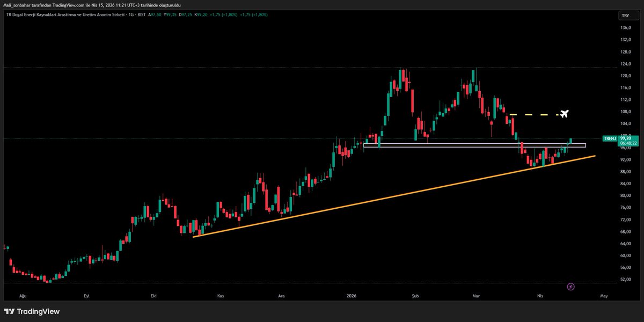Click the Ara month on time axis
The height and width of the screenshot is (322, 644).
281,295
